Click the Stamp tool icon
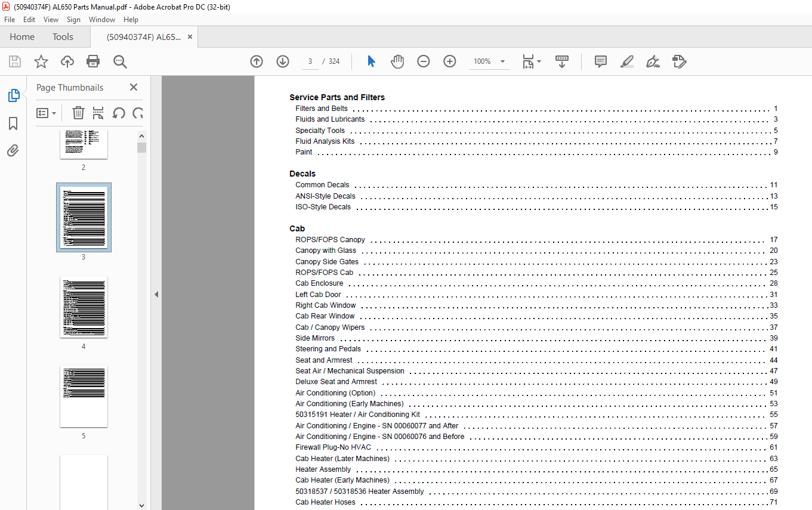 pyautogui.click(x=679, y=61)
